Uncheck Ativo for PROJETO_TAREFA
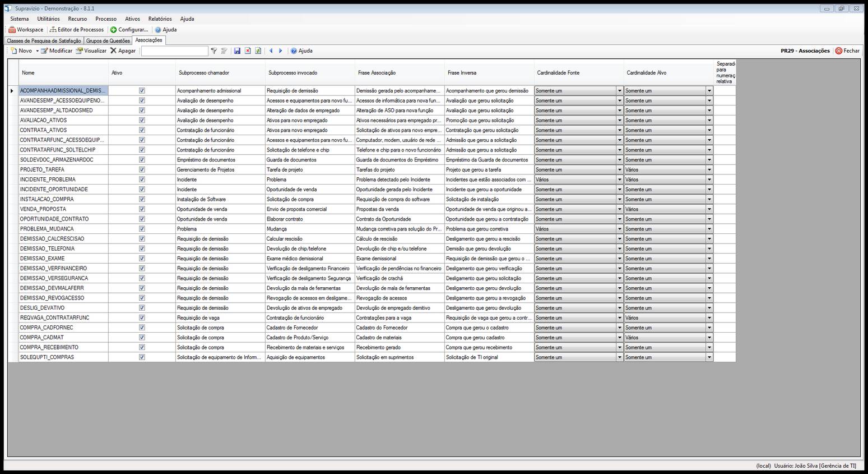This screenshot has width=868, height=474. 142,169
